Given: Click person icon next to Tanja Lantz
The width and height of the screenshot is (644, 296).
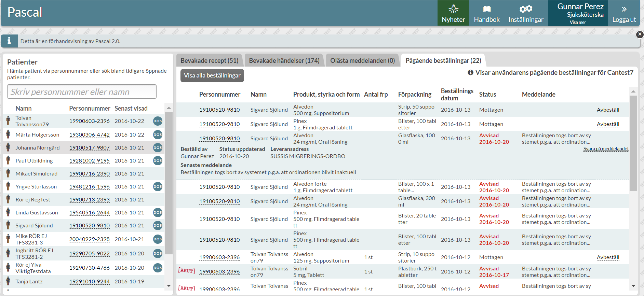Looking at the screenshot, I should pos(8,281).
